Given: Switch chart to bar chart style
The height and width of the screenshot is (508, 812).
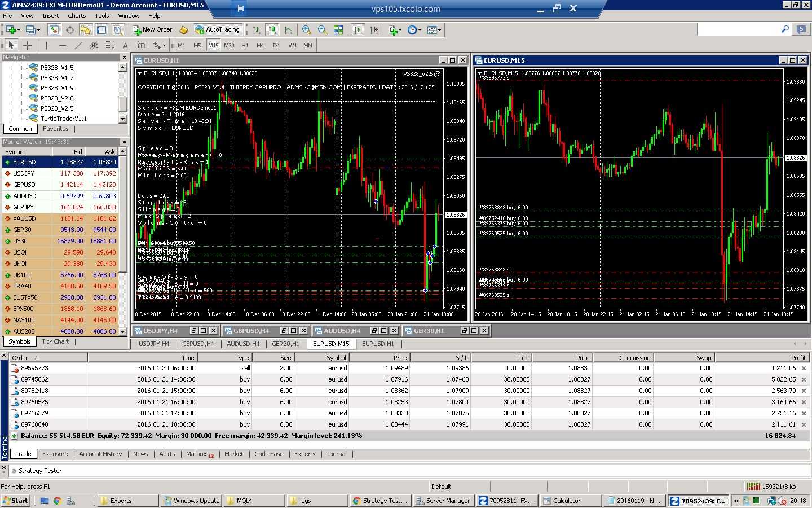Looking at the screenshot, I should [x=257, y=30].
